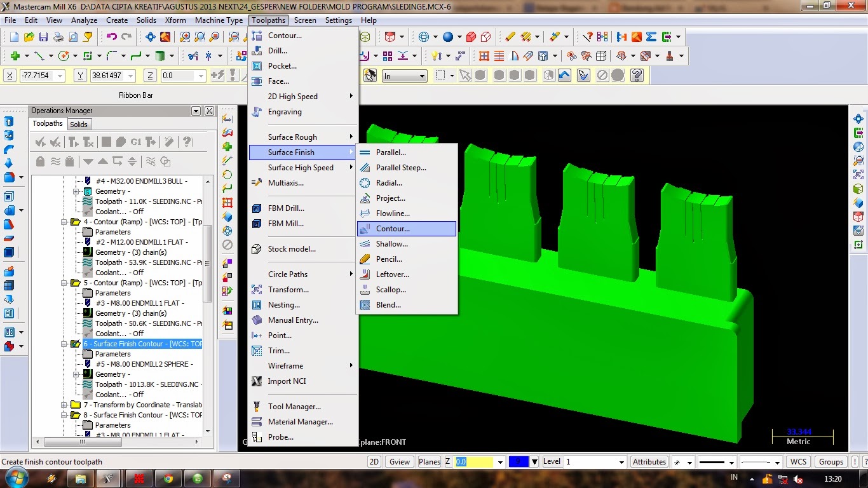868x488 pixels.
Task: Click the Attributes button in status bar
Action: pyautogui.click(x=649, y=461)
